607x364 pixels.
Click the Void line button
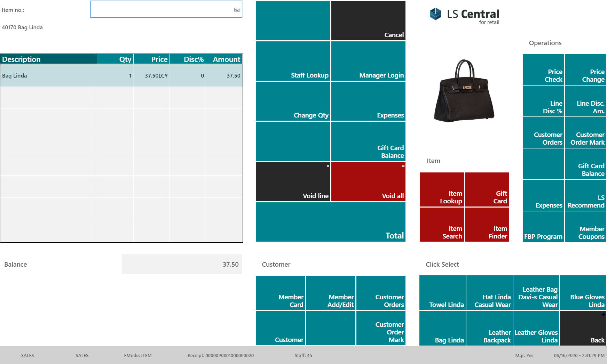click(293, 181)
